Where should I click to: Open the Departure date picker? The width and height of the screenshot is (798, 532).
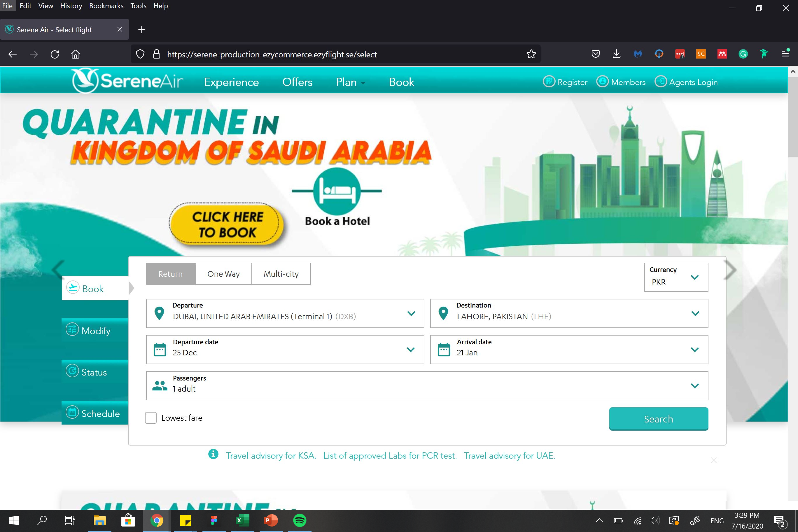285,350
